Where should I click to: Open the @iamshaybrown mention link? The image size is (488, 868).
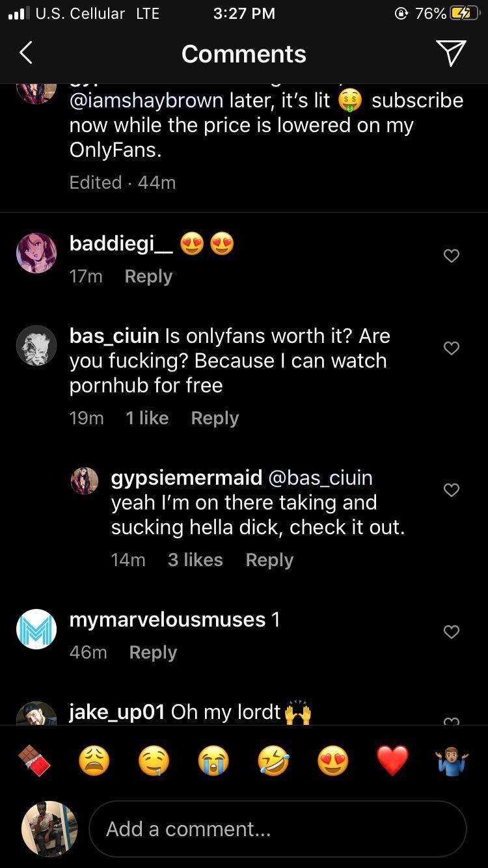[x=146, y=101]
